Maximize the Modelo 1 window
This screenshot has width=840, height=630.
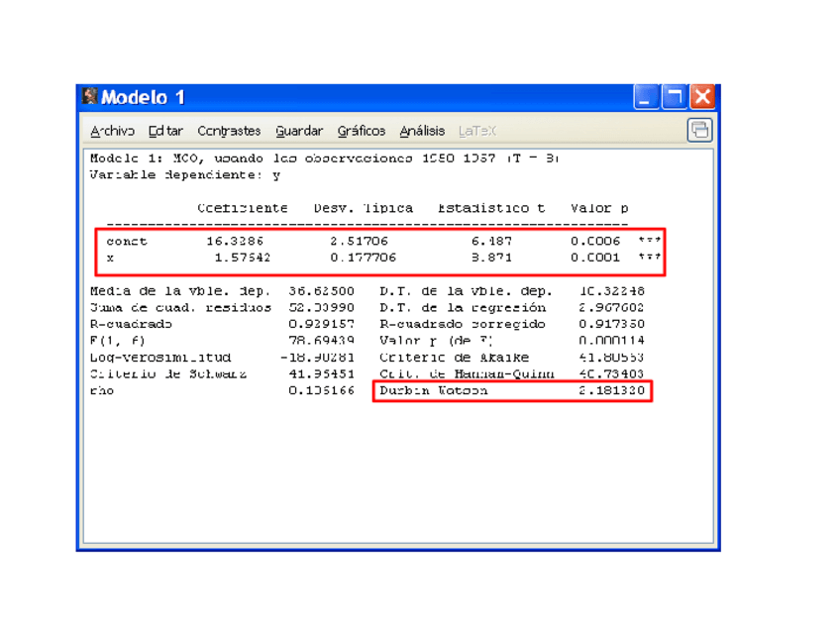click(675, 97)
